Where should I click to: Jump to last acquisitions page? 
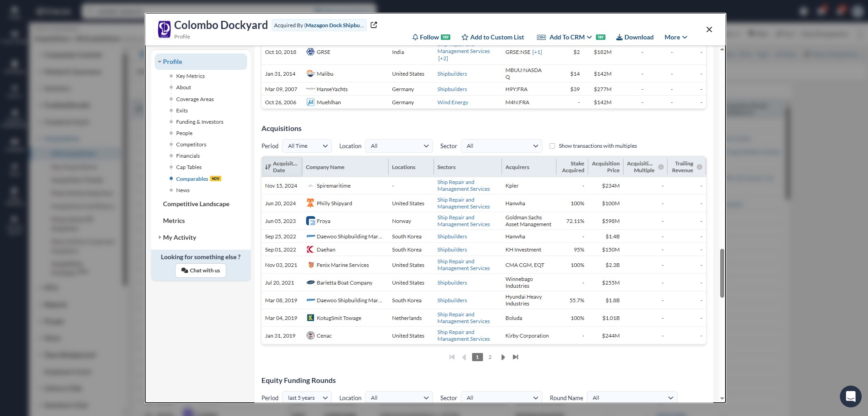click(x=516, y=357)
